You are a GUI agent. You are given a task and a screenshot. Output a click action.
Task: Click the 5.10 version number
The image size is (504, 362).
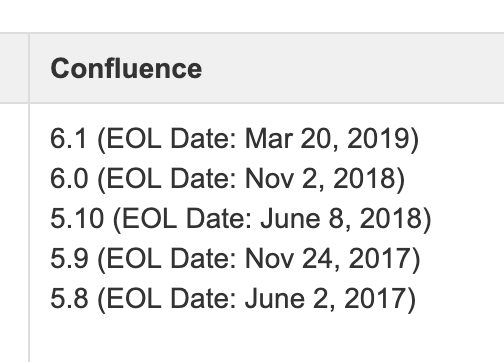click(x=77, y=219)
